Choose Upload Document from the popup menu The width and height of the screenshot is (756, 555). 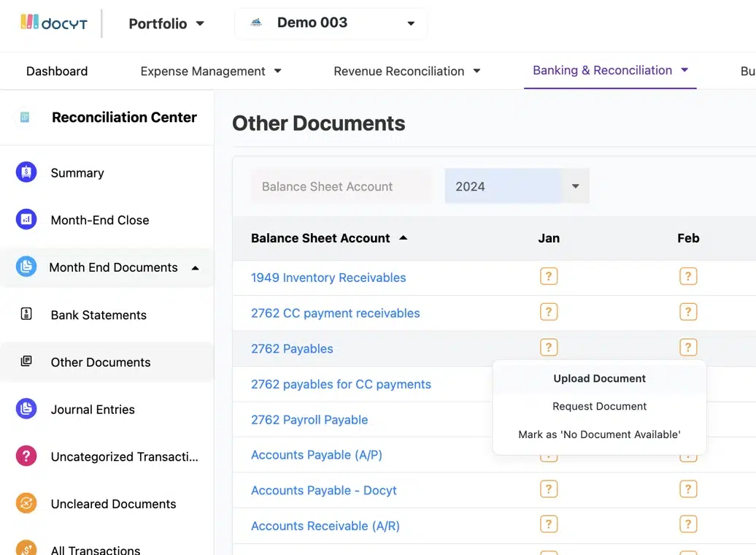pyautogui.click(x=598, y=378)
